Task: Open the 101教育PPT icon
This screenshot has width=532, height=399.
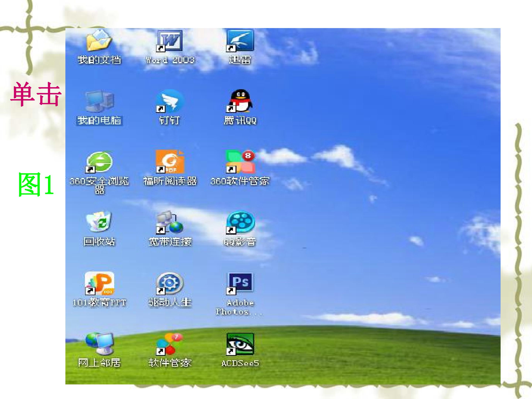Action: tap(99, 283)
